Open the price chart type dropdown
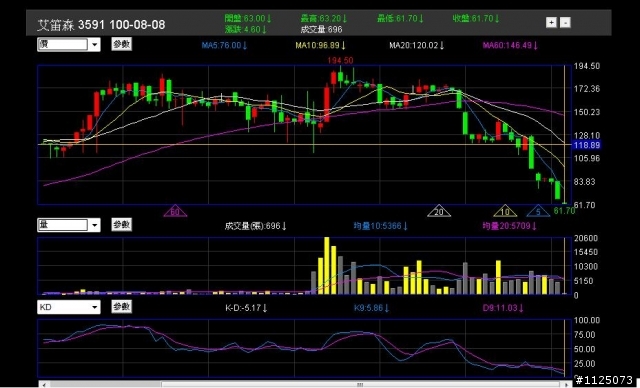The image size is (640, 388). click(x=69, y=44)
